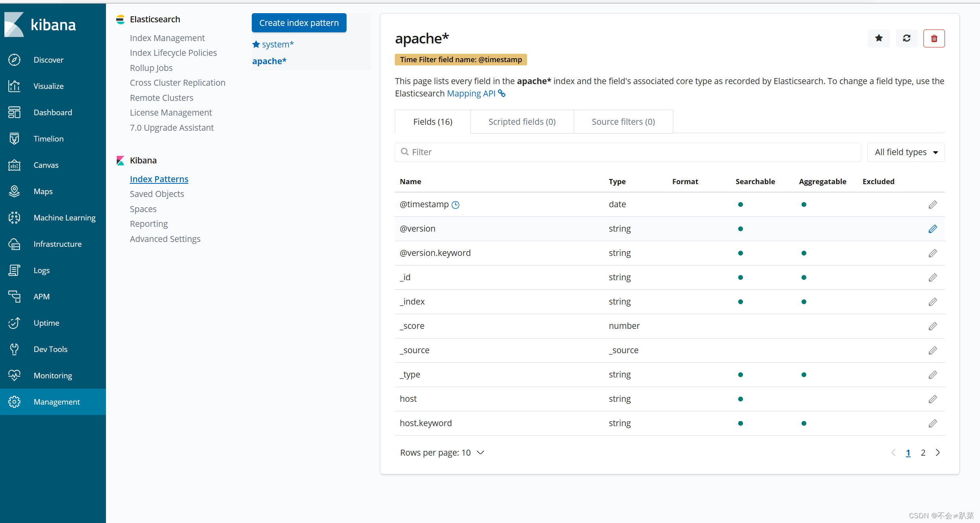Viewport: 980px width, 523px height.
Task: Edit the _score field
Action: click(x=933, y=326)
